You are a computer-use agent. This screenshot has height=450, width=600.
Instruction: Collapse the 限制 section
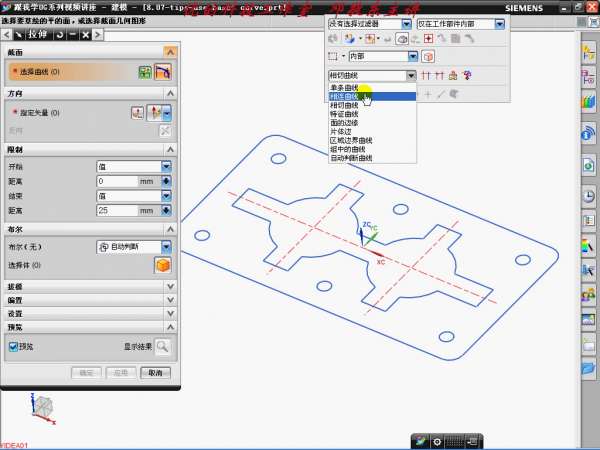pyautogui.click(x=170, y=150)
